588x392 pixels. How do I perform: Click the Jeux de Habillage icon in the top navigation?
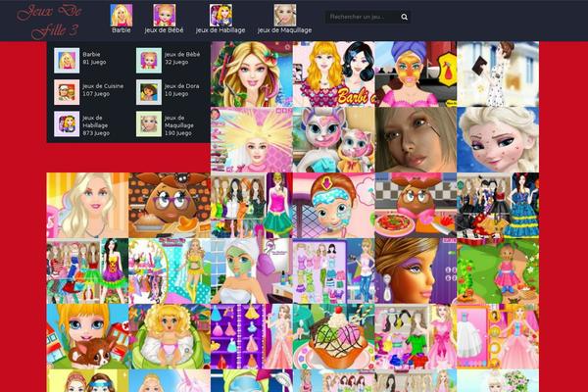pyautogui.click(x=220, y=16)
